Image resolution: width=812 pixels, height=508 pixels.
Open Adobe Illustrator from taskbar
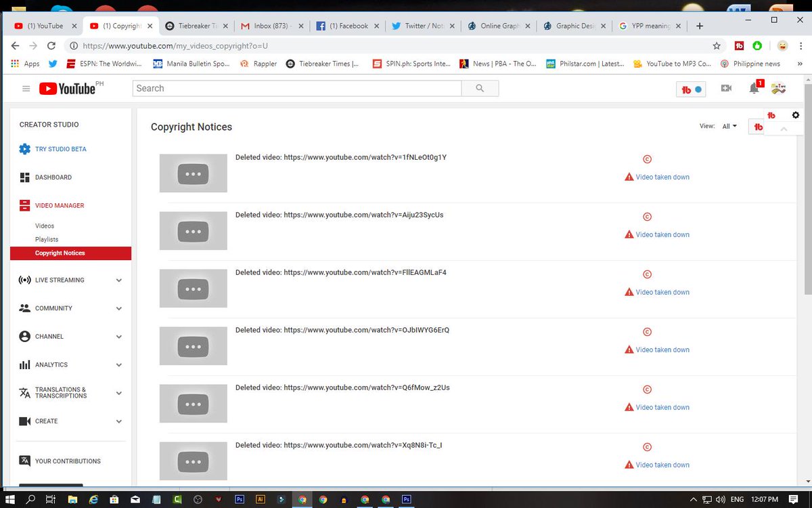click(x=260, y=499)
